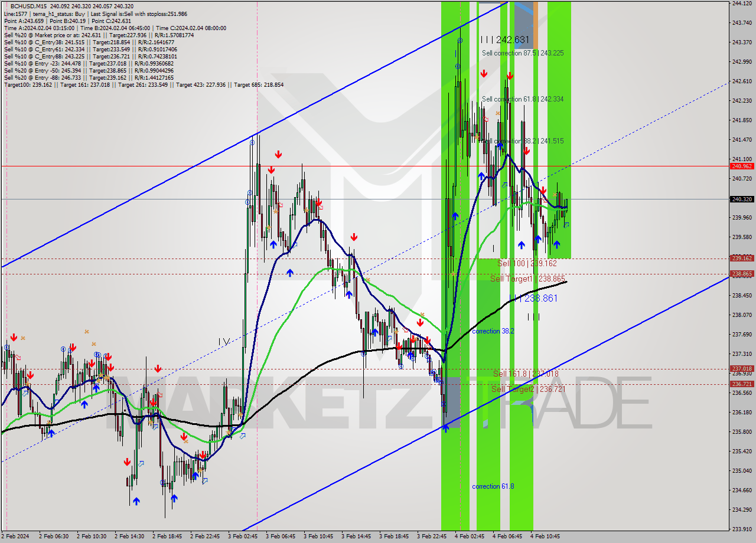Click the 233.910 price scale value
This screenshot has width=756, height=543.
[x=742, y=529]
